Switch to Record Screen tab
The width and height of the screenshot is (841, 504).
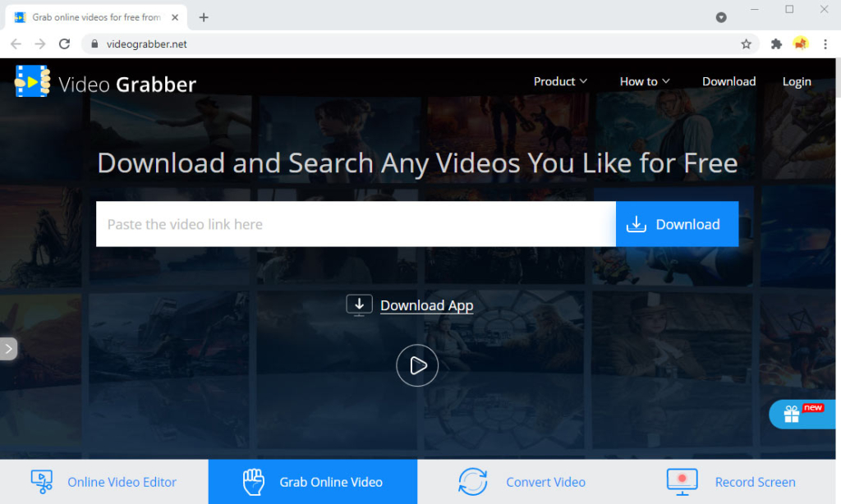pos(730,482)
